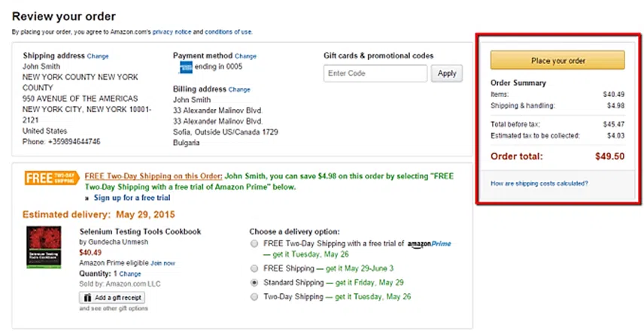Open the privacy notice link
The height and width of the screenshot is (336, 644).
pyautogui.click(x=172, y=32)
